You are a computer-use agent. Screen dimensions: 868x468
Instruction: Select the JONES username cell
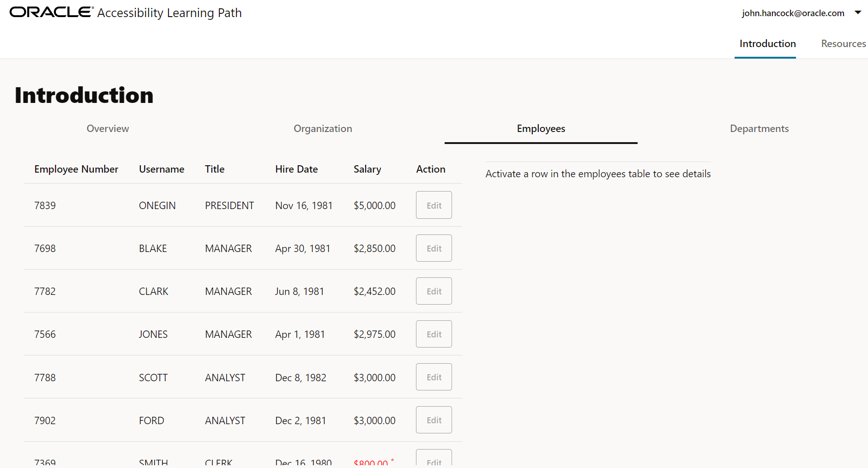pos(153,334)
